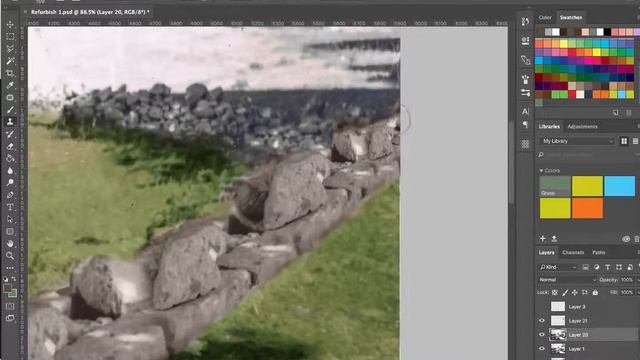640x360 pixels.
Task: Open the Character panel icon
Action: [525, 111]
